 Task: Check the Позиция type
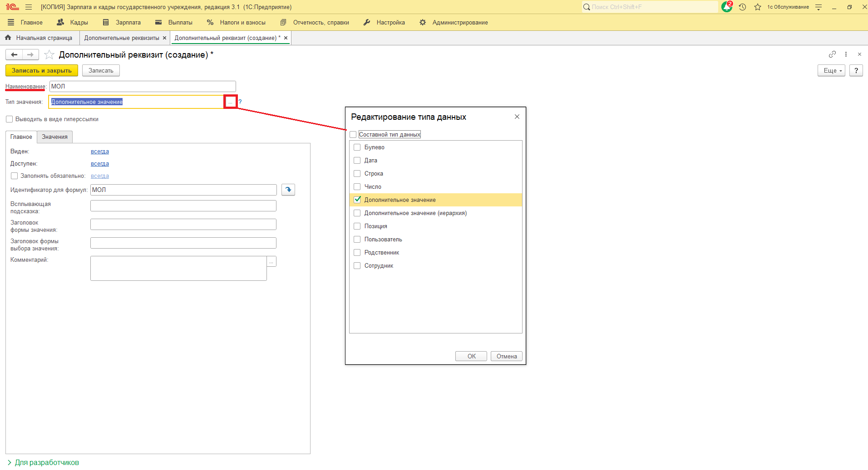coord(357,226)
